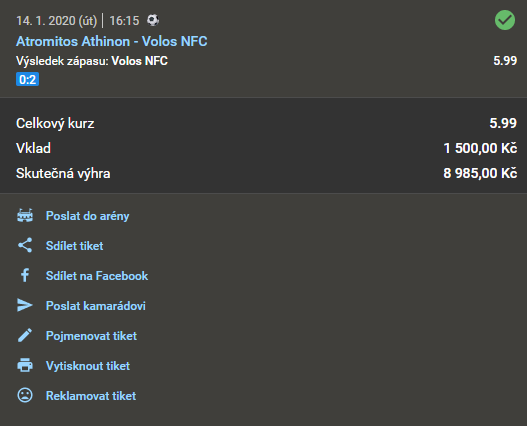This screenshot has height=426, width=527.
Task: Choose Poslat kamarádovi
Action: click(95, 306)
